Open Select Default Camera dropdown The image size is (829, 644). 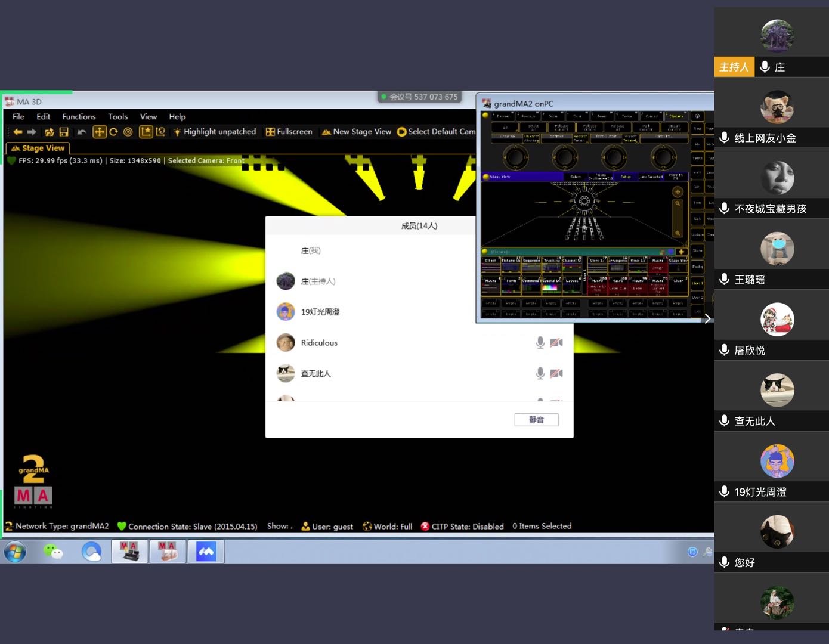tap(436, 132)
